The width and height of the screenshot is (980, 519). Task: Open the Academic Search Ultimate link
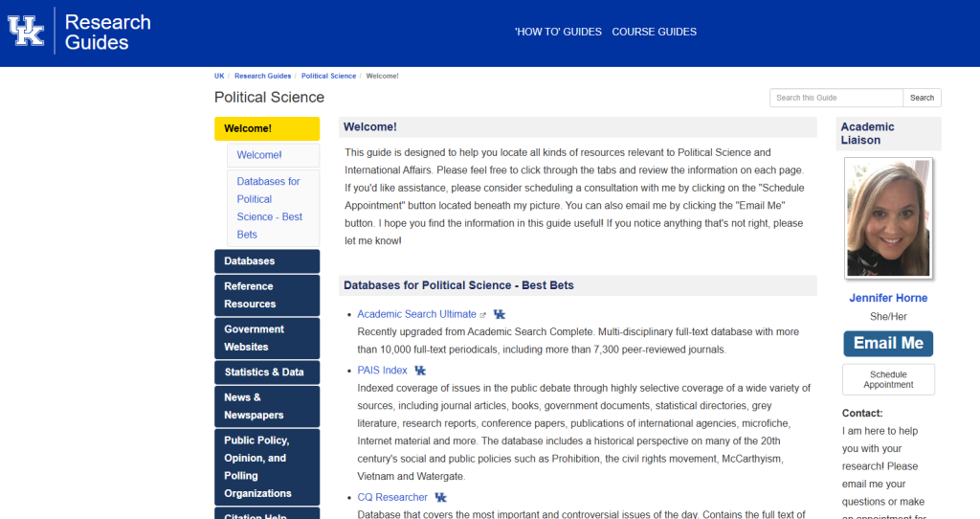[x=416, y=314]
